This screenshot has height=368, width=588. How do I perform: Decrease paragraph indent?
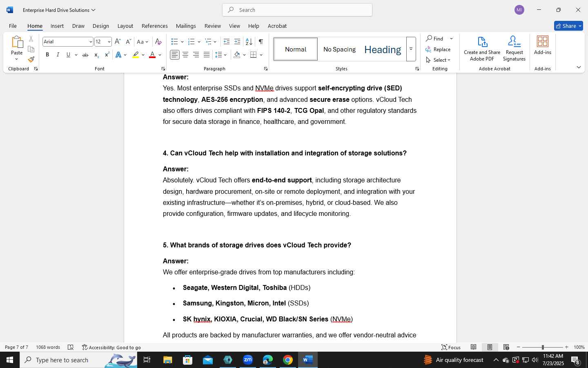point(227,42)
